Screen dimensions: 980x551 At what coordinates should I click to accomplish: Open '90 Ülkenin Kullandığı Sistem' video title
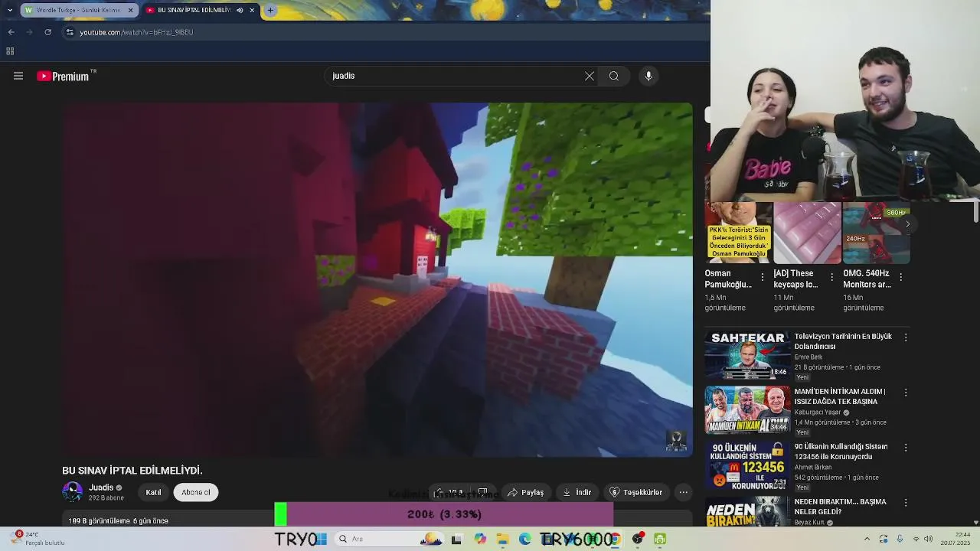(841, 452)
